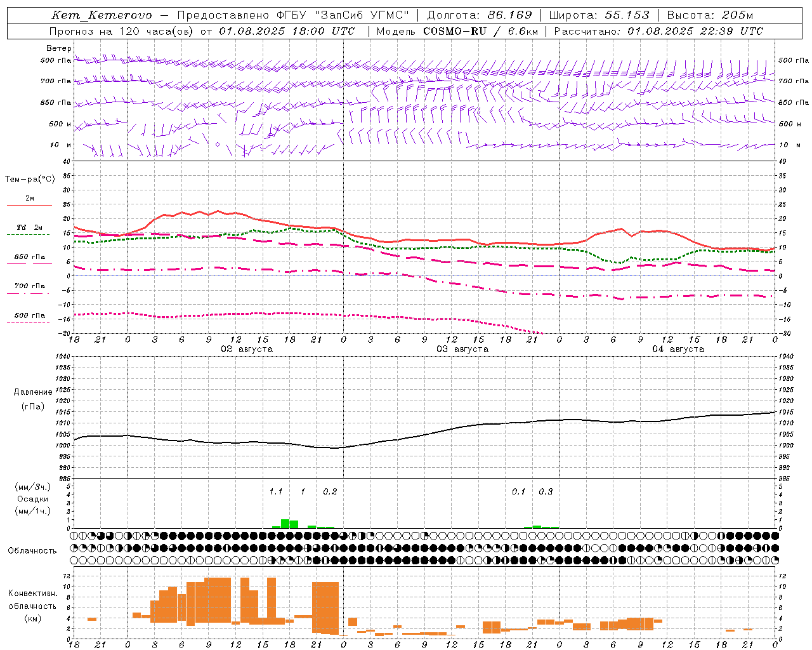Select the text Предоставлено ФГБУ "ЗапСиб УГМС"
This screenshot has height=650, width=812.
coord(294,15)
